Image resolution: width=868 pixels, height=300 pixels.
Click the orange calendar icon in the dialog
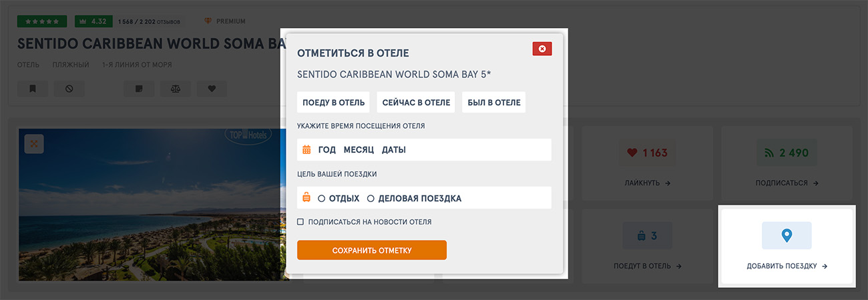pos(306,150)
